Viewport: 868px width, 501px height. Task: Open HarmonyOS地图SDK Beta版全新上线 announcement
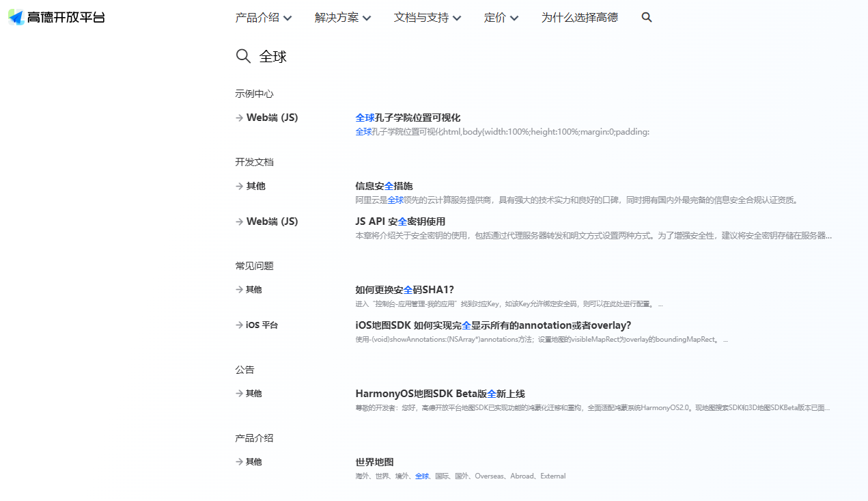click(440, 394)
